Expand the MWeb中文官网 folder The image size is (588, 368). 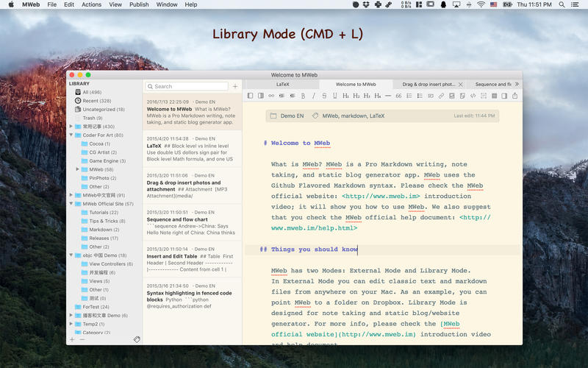[x=71, y=195]
